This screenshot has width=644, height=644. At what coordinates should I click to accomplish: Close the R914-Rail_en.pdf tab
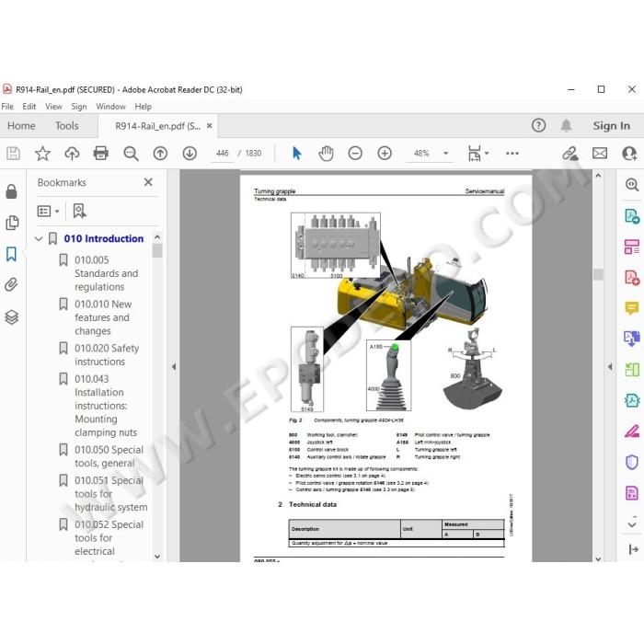[209, 126]
